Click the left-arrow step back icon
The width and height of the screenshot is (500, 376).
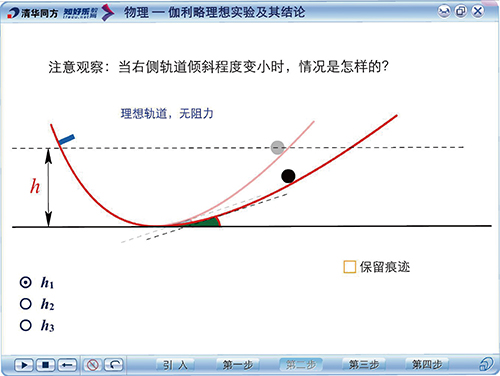(67, 365)
